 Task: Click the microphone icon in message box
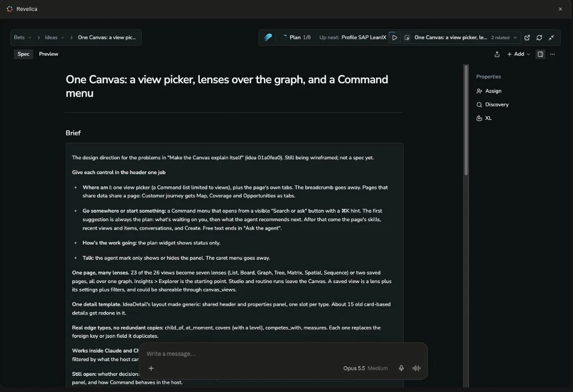[401, 368]
